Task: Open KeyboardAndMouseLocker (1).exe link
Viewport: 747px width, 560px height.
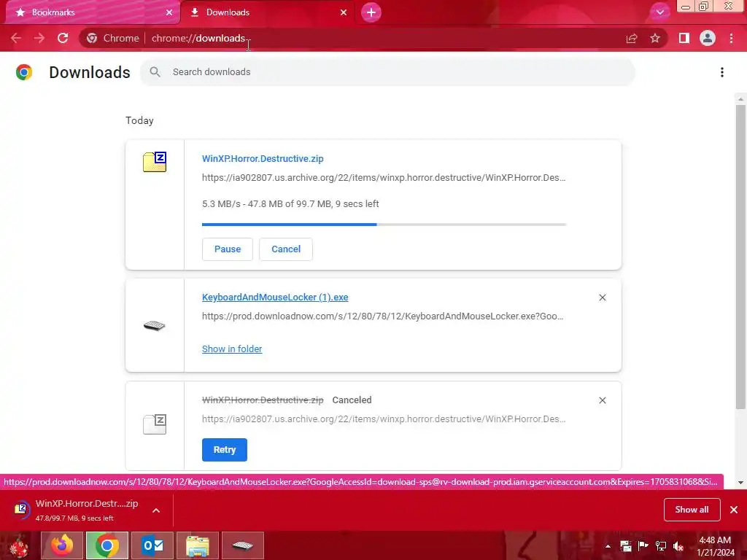Action: 275,297
